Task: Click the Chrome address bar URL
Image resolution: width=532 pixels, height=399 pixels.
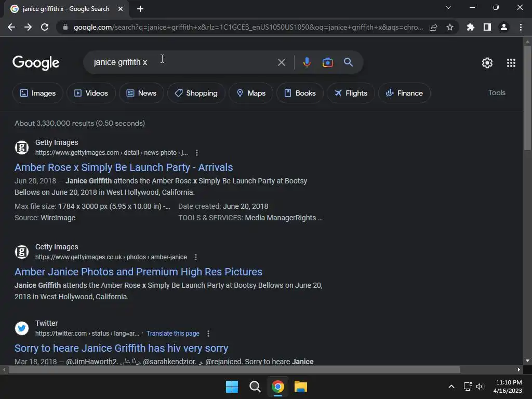Action: [x=248, y=27]
